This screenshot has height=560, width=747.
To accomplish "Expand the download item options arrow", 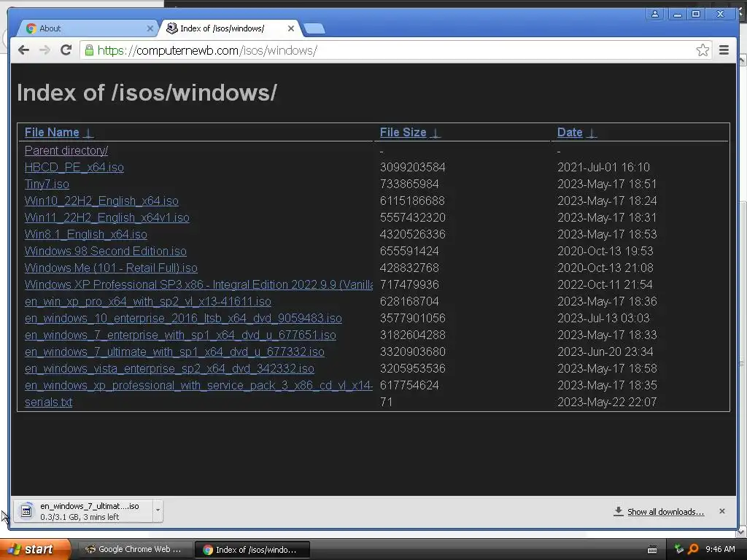I will pyautogui.click(x=158, y=511).
